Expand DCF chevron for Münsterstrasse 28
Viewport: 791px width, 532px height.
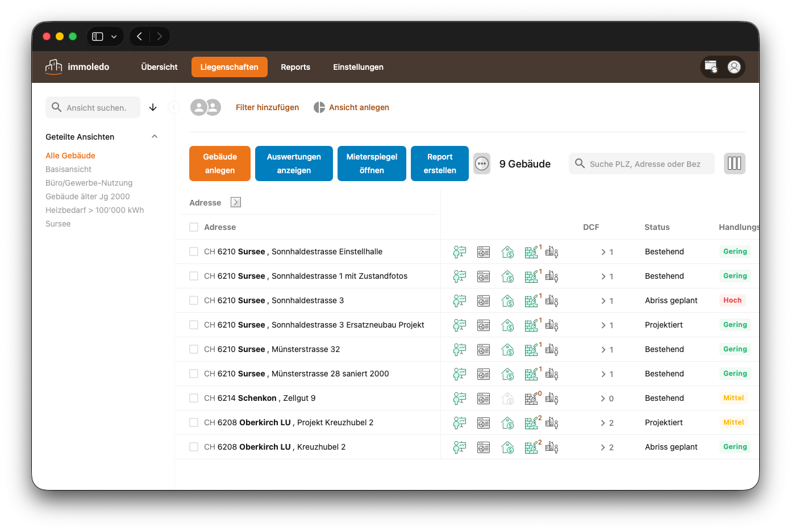pos(603,374)
